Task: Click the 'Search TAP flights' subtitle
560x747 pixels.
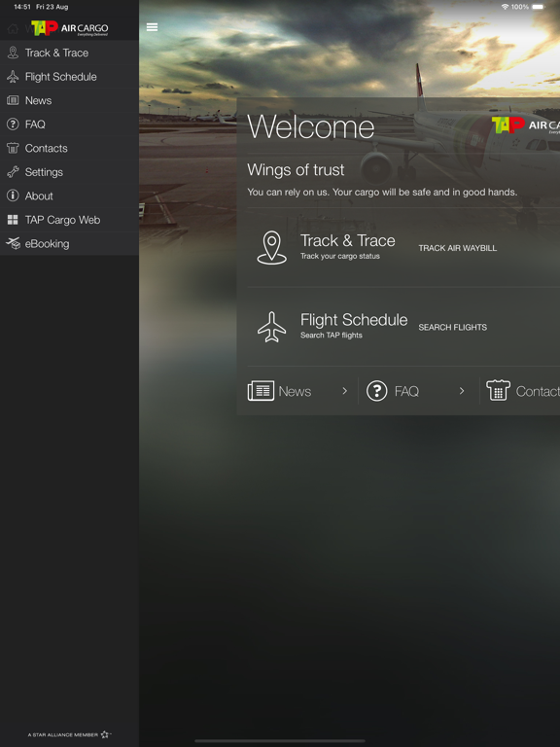Action: pyautogui.click(x=331, y=335)
